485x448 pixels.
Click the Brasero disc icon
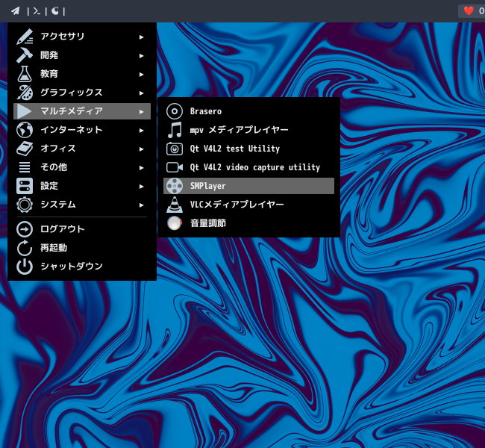(175, 111)
